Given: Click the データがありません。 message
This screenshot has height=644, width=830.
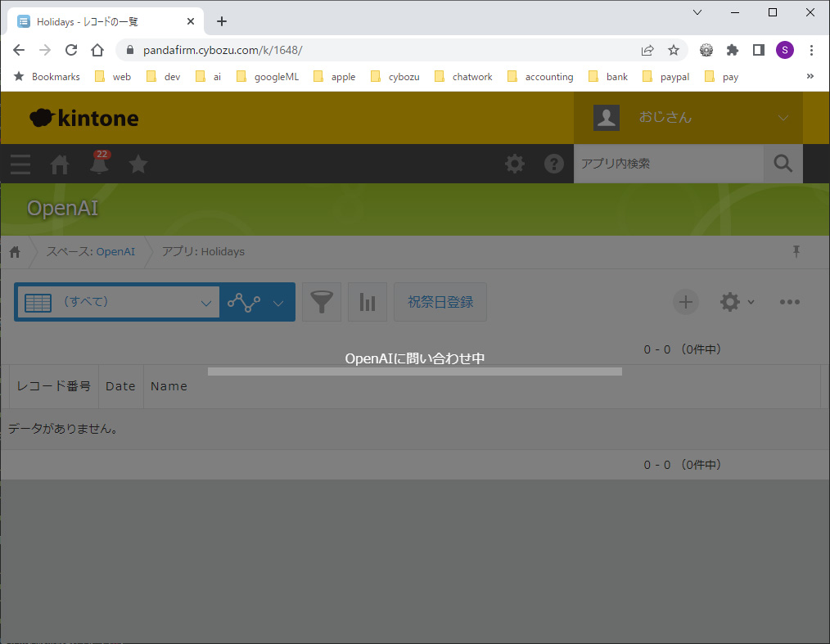Looking at the screenshot, I should [x=64, y=429].
